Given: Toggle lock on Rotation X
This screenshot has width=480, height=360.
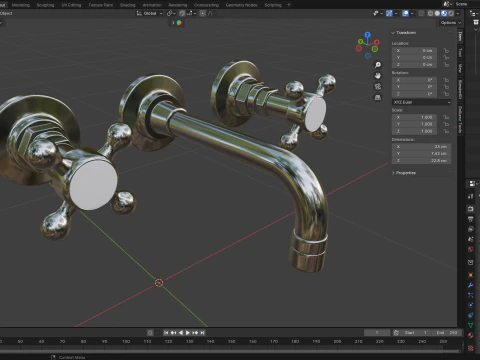Looking at the screenshot, I should 446,80.
